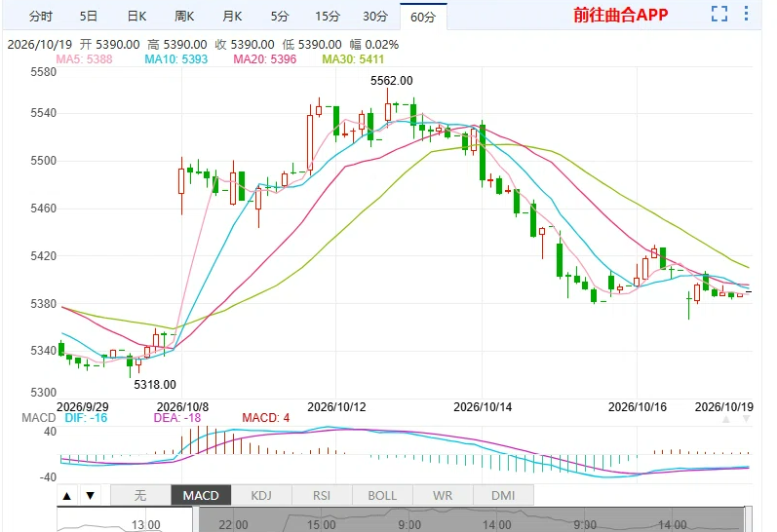The width and height of the screenshot is (777, 532).
Task: Select the KDJ indicator button
Action: [x=261, y=495]
